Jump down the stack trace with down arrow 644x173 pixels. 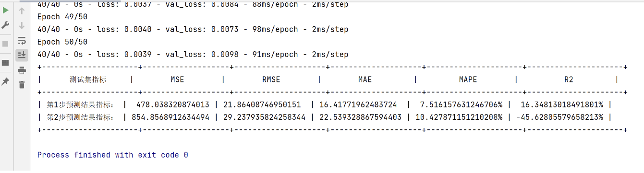[x=22, y=25]
